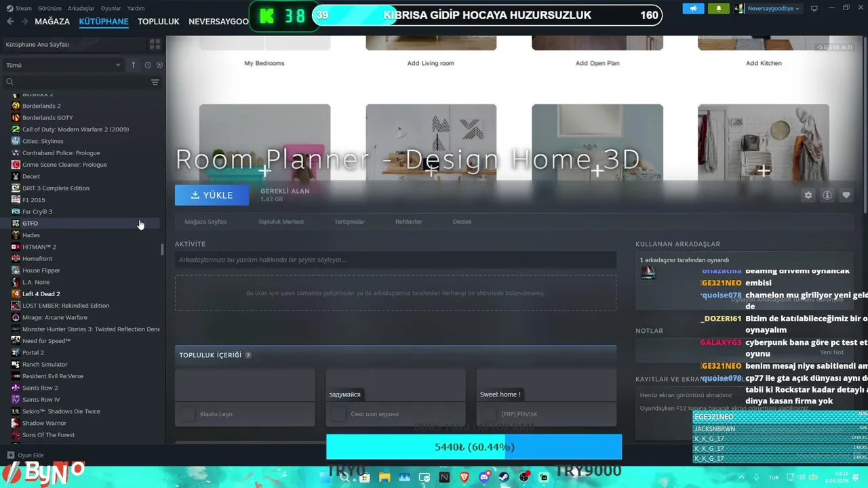Toggle the ready-to-play filter icon
The image size is (868, 488).
coord(159,65)
